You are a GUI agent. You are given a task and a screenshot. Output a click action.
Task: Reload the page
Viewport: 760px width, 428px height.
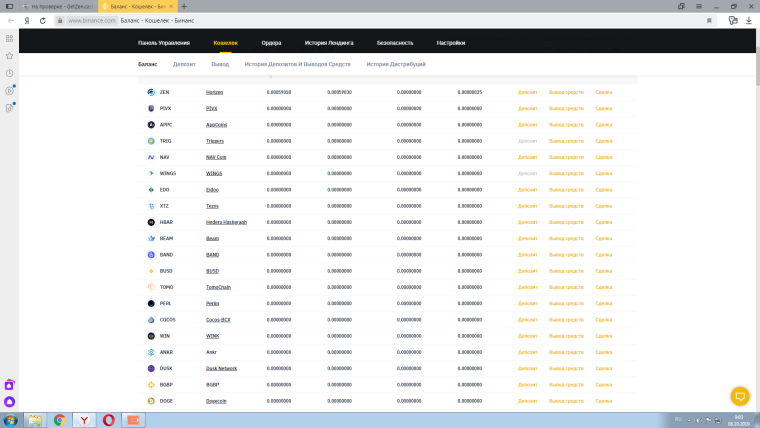(43, 20)
